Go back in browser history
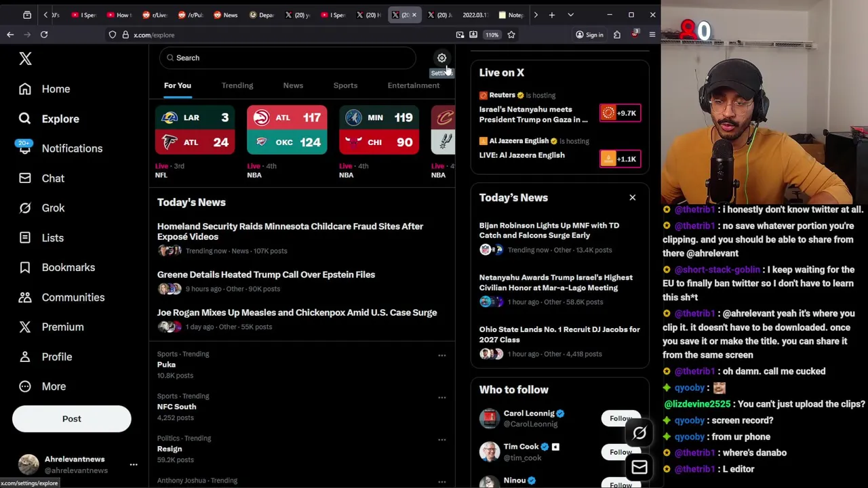 [10, 35]
